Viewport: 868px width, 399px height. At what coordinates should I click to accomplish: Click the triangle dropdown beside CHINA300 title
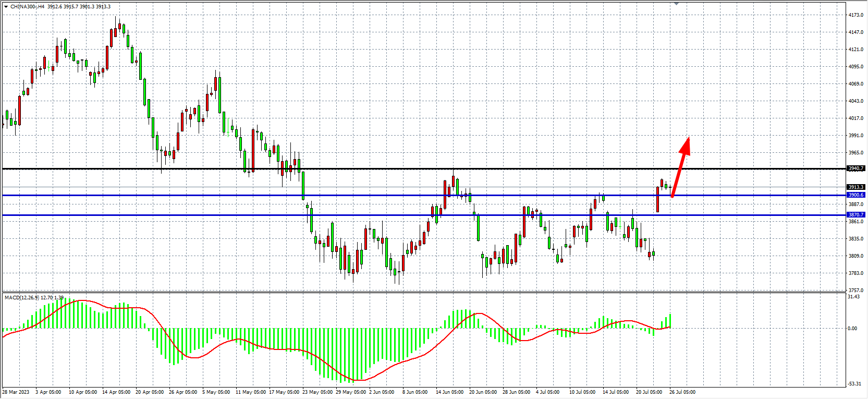pyautogui.click(x=6, y=7)
